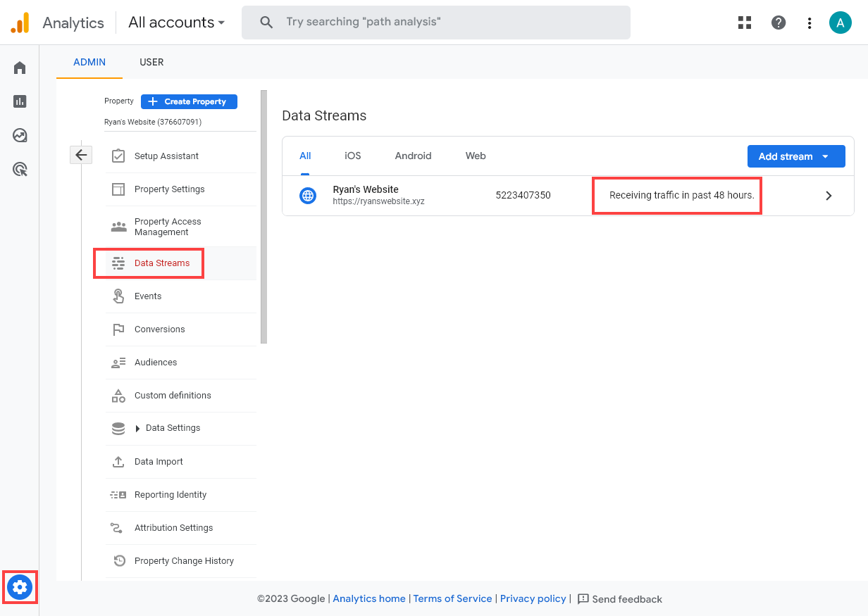The width and height of the screenshot is (868, 616).
Task: Click inside the search bar field
Action: tap(436, 22)
